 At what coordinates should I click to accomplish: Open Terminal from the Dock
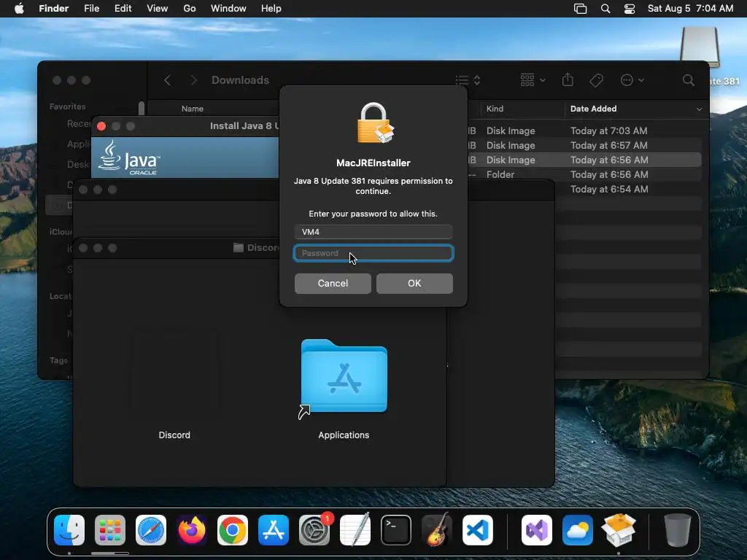tap(396, 530)
